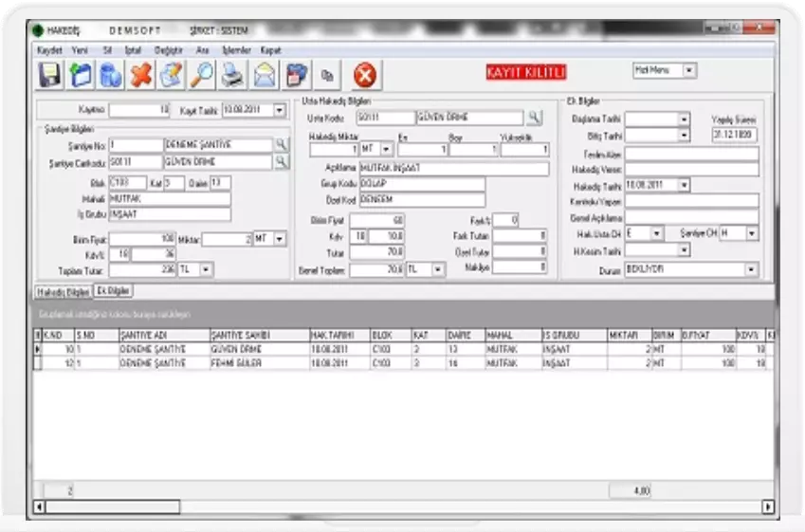Click lookup icon beside Usta Kodu field
Screen dimensions: 805x532
coord(534,118)
